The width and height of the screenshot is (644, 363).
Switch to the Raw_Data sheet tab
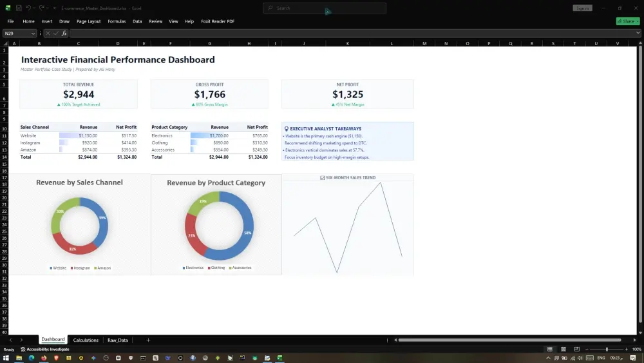pos(117,340)
